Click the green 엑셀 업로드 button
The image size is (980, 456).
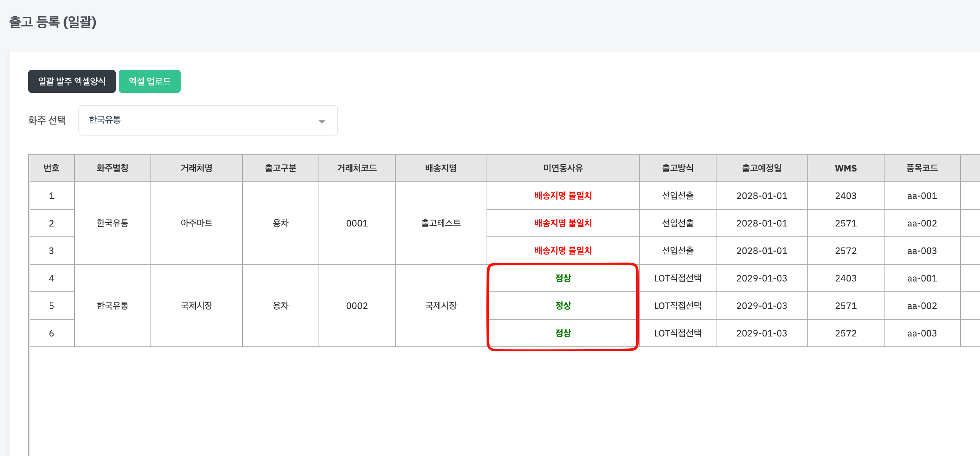click(149, 81)
